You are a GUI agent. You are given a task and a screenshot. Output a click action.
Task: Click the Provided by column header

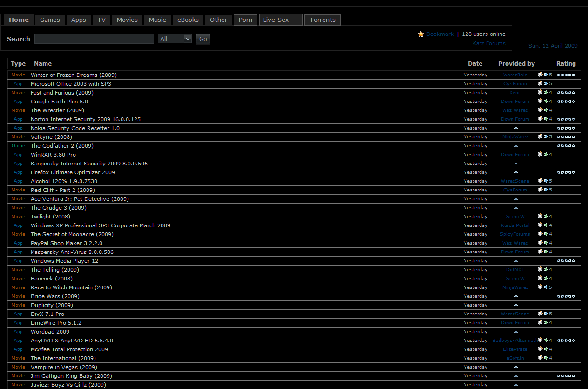click(516, 64)
